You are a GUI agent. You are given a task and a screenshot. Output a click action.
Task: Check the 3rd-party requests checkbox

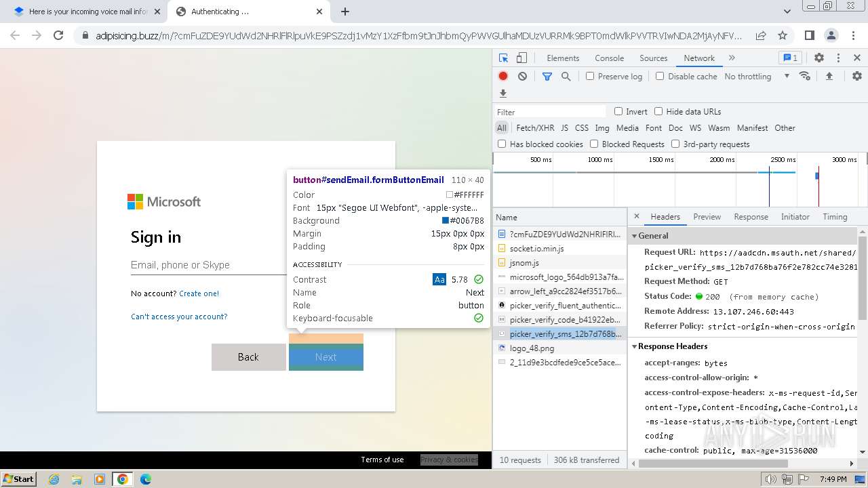[675, 144]
